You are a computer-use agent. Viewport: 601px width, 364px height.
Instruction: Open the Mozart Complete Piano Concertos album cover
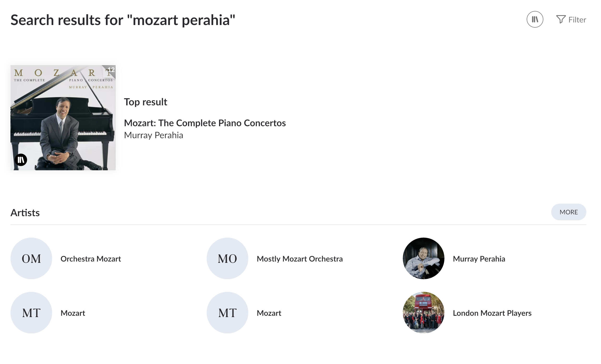(63, 118)
